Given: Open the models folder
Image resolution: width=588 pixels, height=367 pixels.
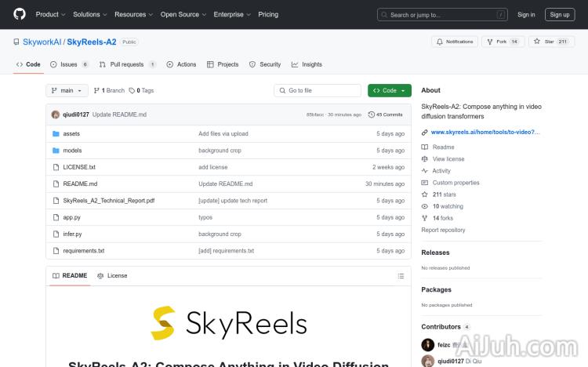Looking at the screenshot, I should coord(72,151).
